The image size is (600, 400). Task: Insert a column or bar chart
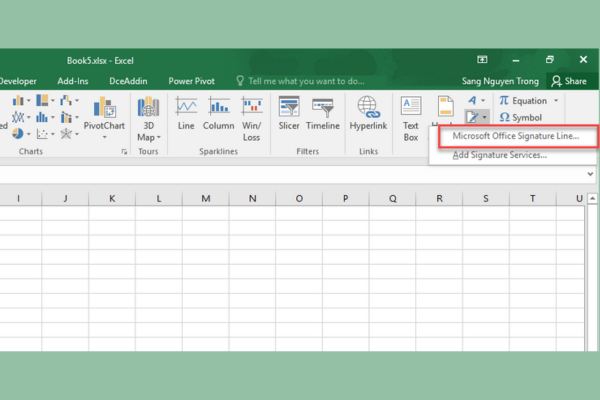[18, 101]
